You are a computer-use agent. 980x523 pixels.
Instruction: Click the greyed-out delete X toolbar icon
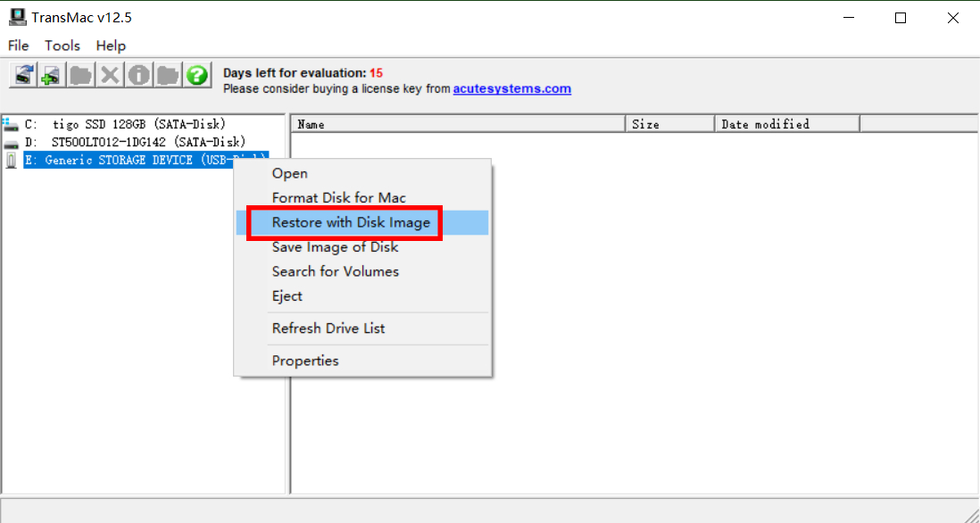coord(110,75)
